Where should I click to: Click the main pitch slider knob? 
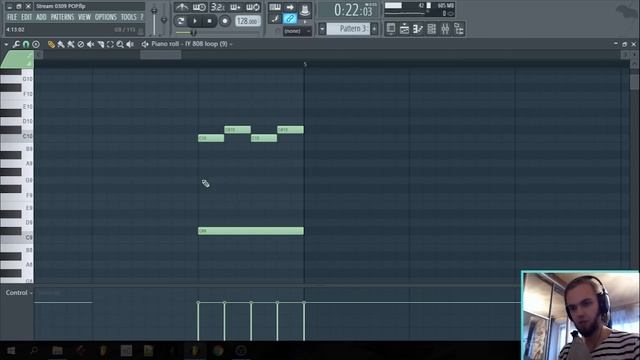pyautogui.click(x=164, y=19)
